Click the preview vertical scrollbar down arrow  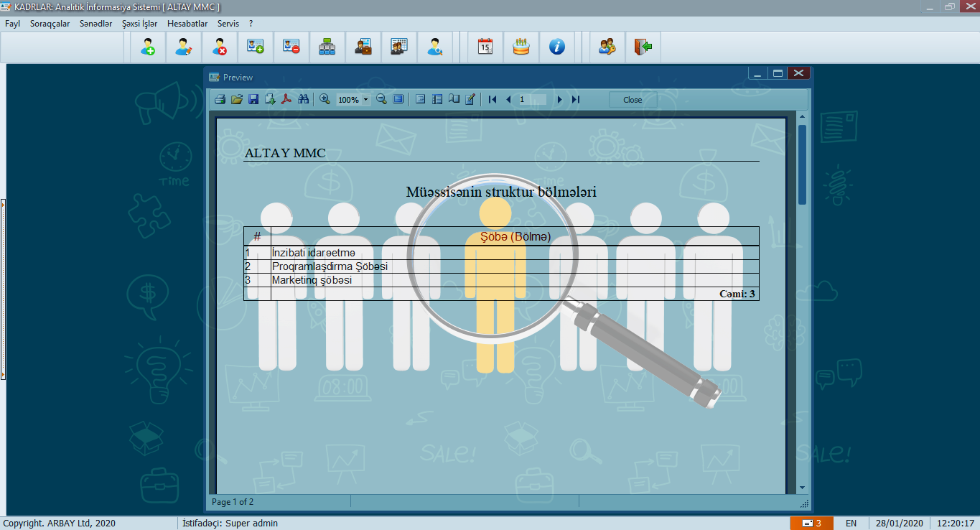[x=802, y=488]
